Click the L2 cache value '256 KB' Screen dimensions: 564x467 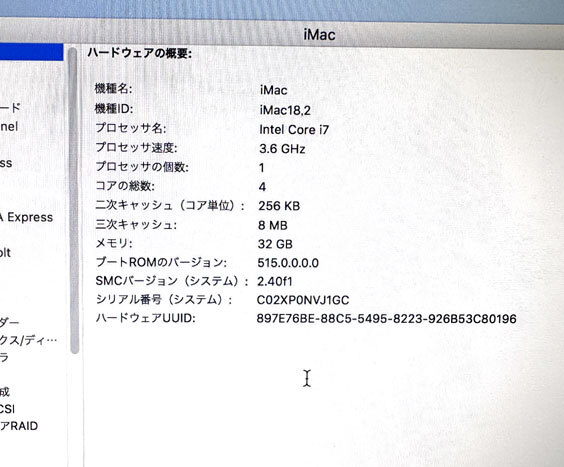click(x=279, y=206)
